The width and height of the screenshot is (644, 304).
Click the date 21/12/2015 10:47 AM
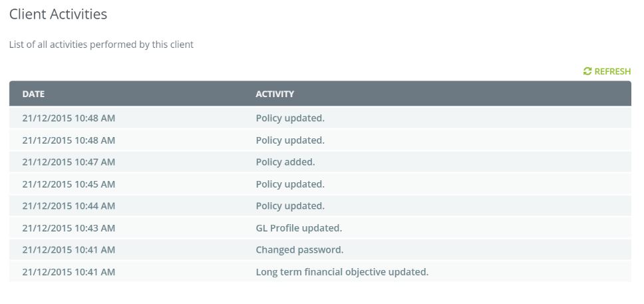[69, 162]
